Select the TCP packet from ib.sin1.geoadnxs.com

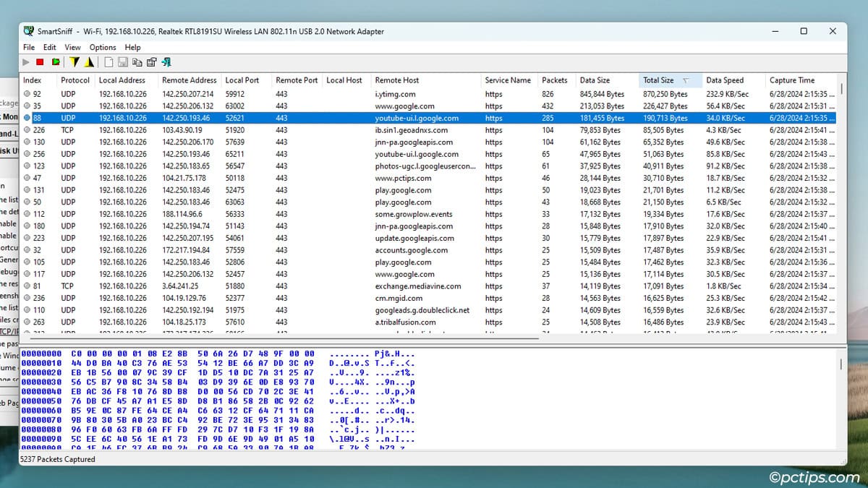pos(289,130)
